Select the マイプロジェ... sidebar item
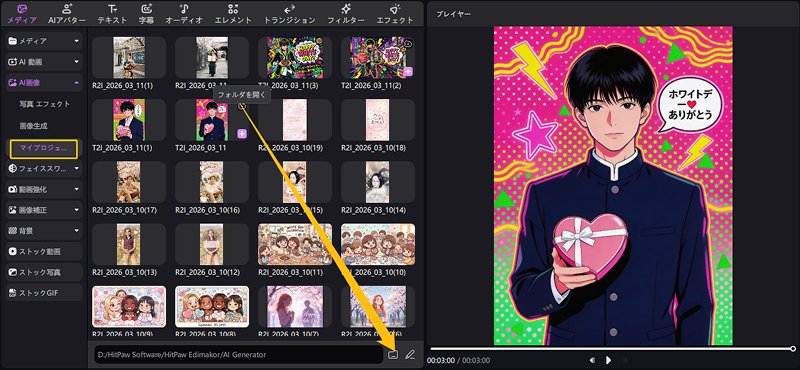800x370 pixels. pyautogui.click(x=44, y=149)
